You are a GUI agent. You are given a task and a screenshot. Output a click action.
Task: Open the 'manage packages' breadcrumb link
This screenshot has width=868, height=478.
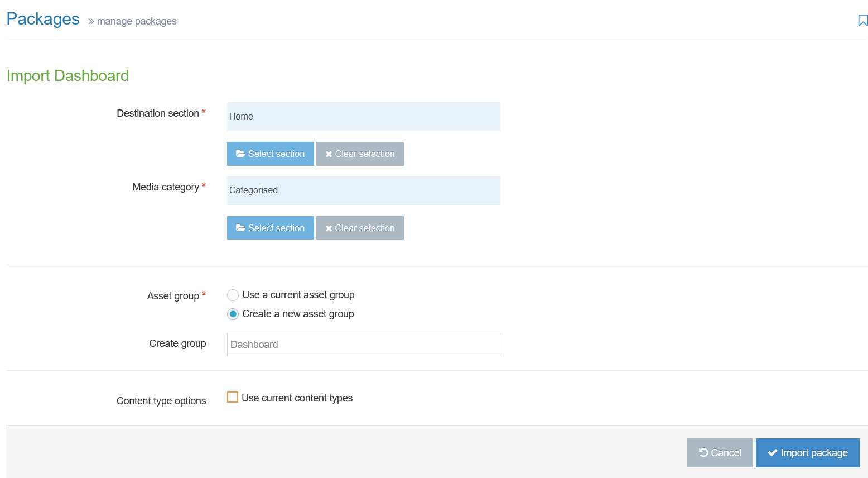click(x=137, y=21)
